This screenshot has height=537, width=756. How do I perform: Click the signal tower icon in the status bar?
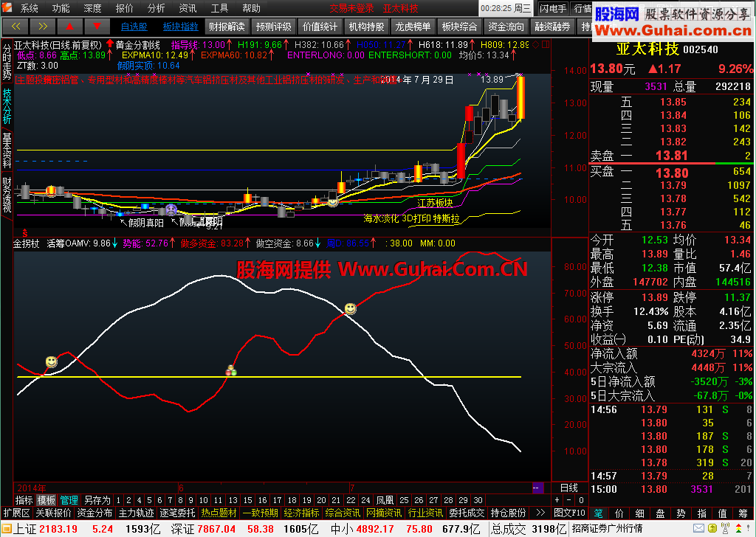click(725, 529)
